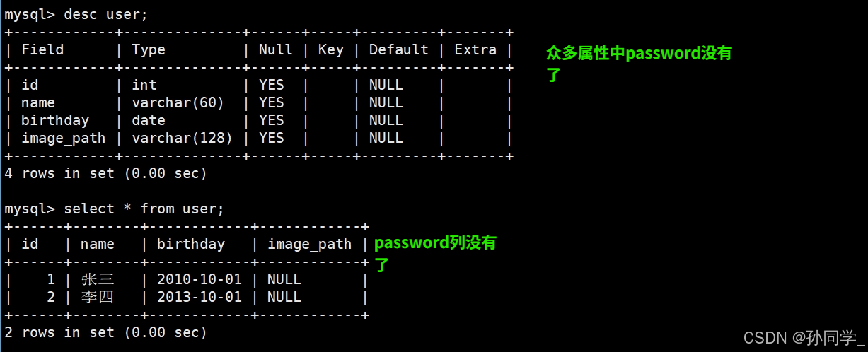Click the 'select * from user;' command
The image size is (868, 352).
click(144, 209)
